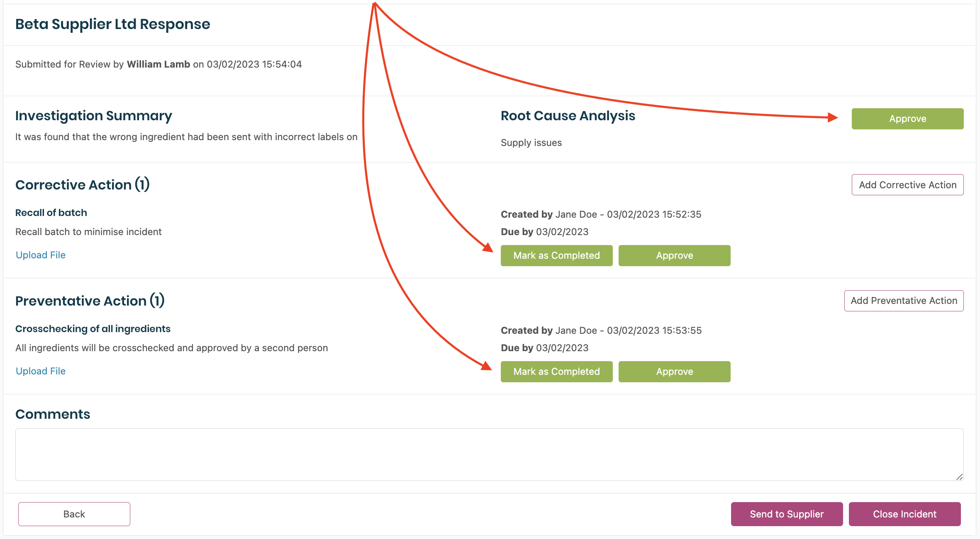Grab the Comments box resize handle

(x=959, y=477)
